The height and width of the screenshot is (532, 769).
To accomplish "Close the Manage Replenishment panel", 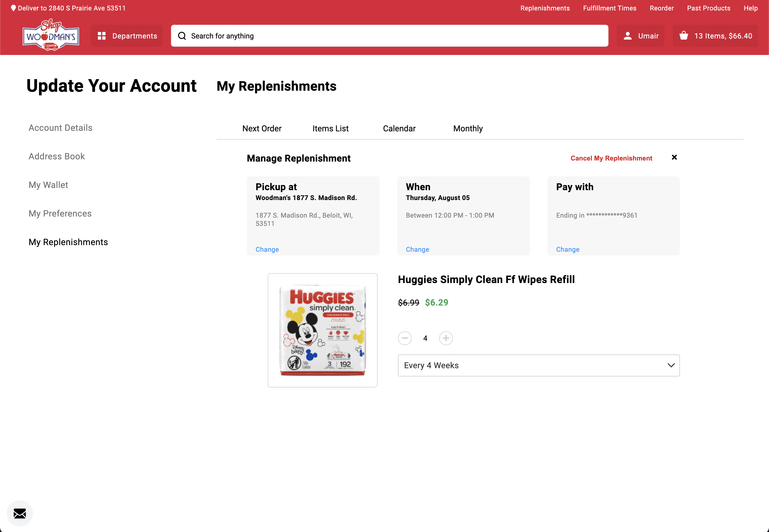I will click(674, 157).
